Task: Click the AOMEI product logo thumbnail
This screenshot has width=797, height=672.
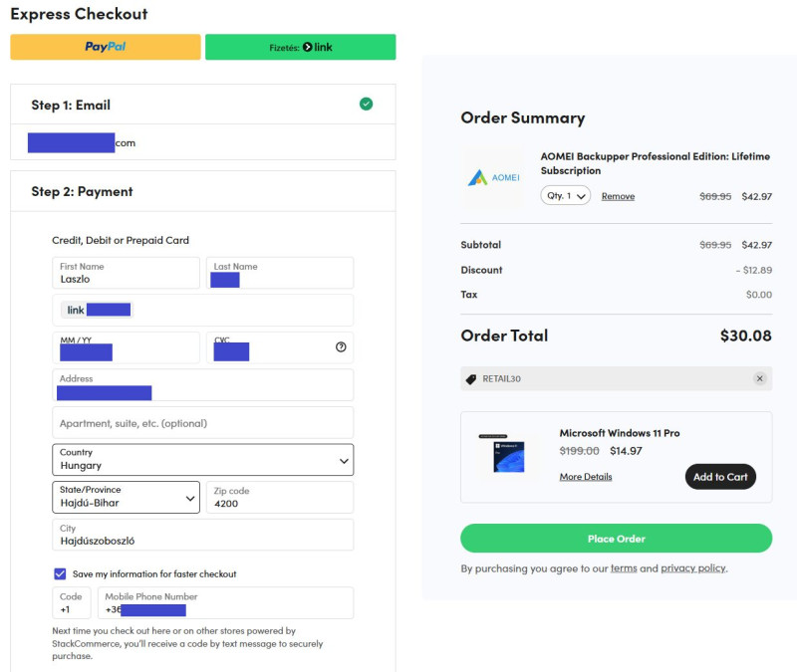Action: 493,178
